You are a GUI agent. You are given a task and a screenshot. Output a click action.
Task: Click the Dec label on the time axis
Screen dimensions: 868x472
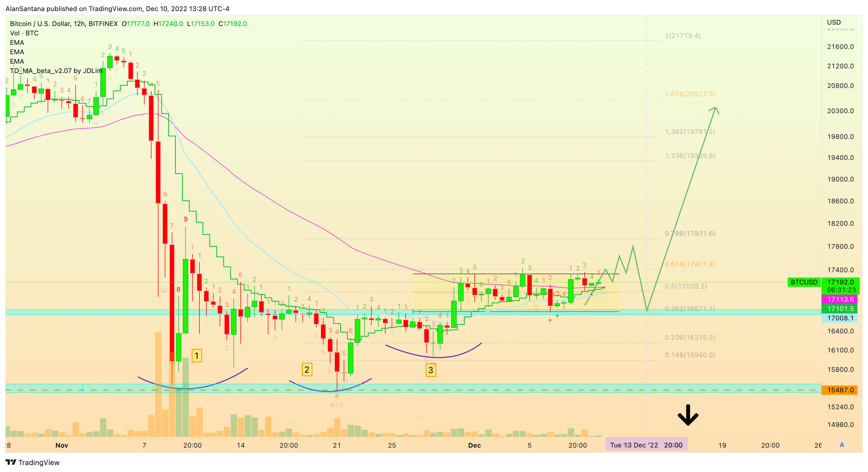pyautogui.click(x=474, y=445)
